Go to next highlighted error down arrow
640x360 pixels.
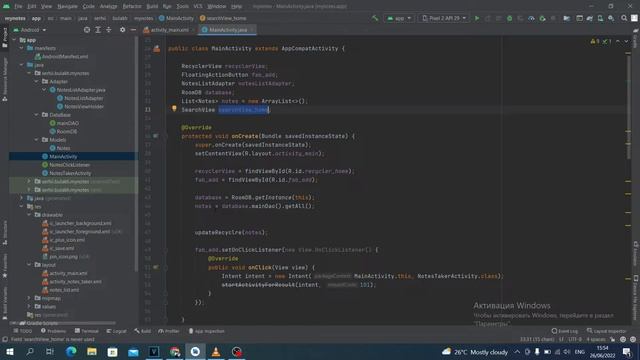(626, 41)
